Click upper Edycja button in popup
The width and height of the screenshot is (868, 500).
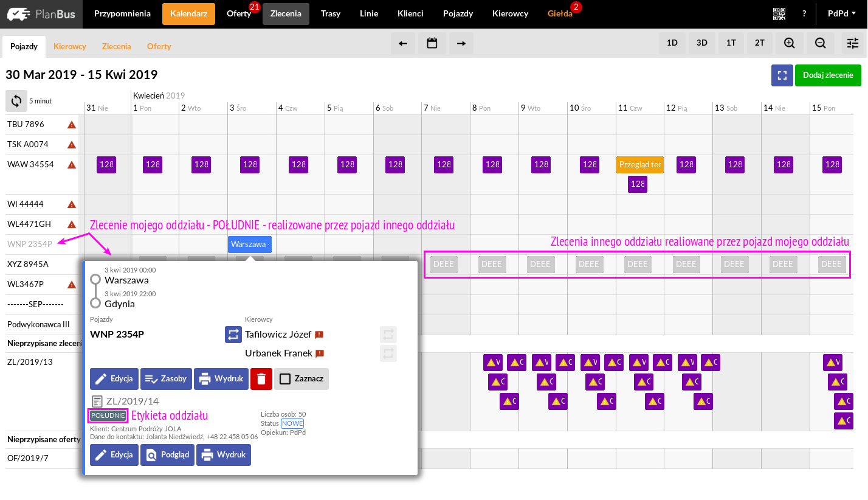[x=114, y=379]
